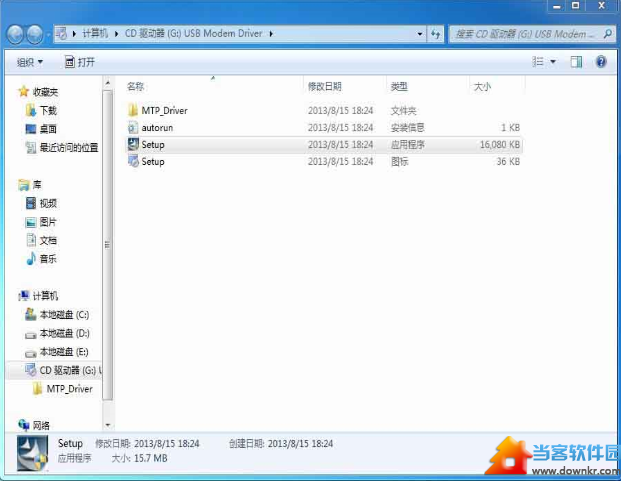Go back with the Back arrow button
Screen dimensions: 621x481
point(16,34)
